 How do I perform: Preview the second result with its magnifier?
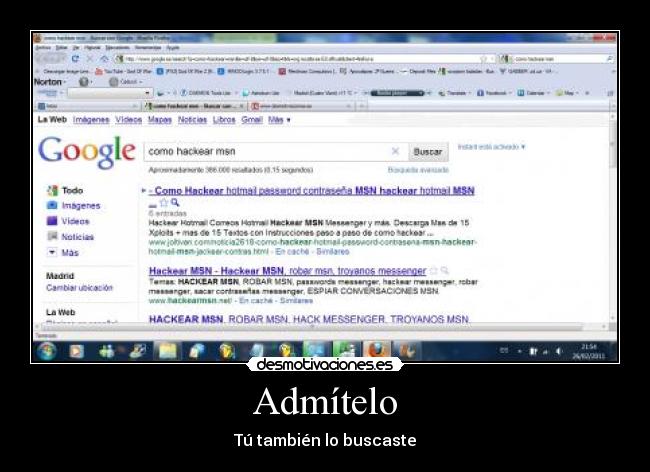(445, 271)
